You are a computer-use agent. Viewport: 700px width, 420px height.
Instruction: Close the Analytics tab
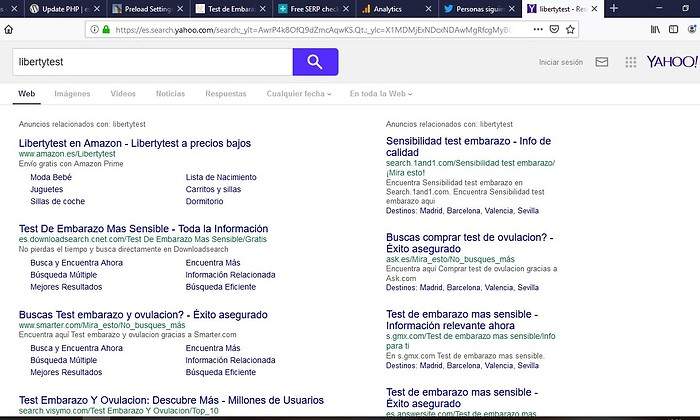[429, 8]
